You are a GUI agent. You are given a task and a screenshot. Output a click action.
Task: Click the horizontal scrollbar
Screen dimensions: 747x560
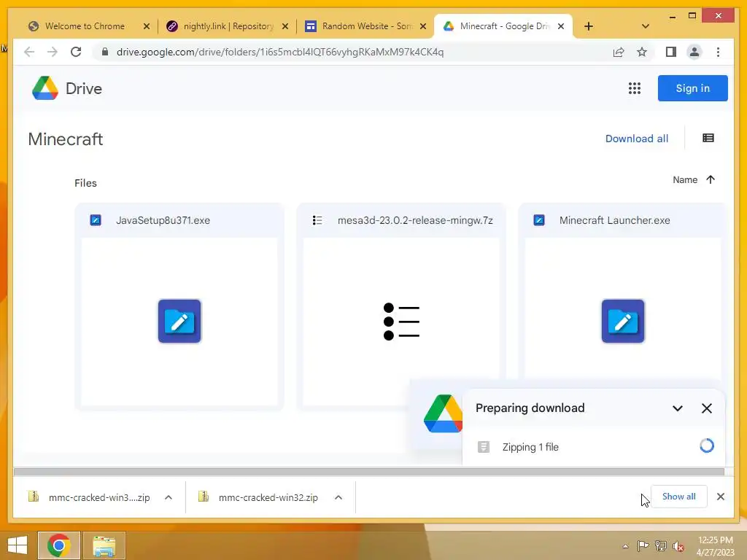[x=368, y=472]
